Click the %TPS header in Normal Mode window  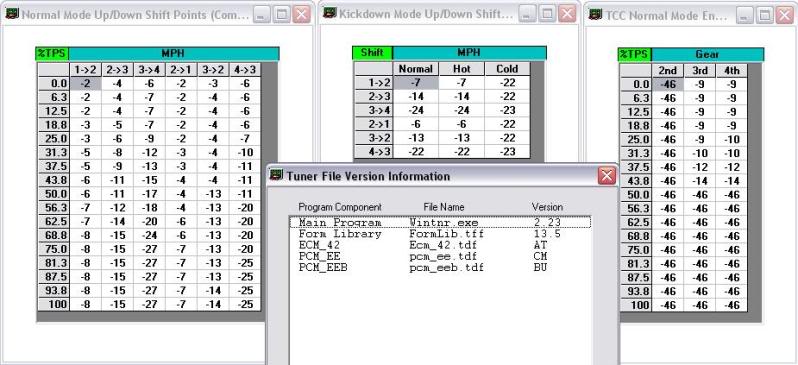52,53
